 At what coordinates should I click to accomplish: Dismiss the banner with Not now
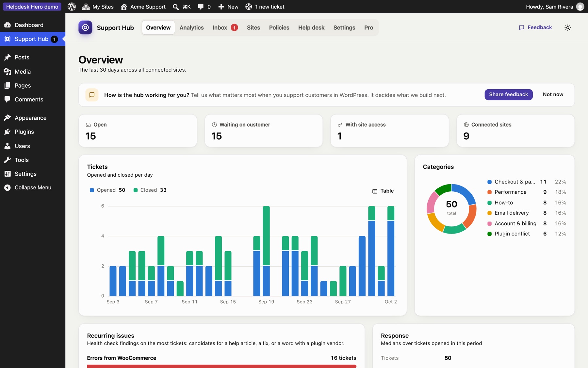point(553,95)
